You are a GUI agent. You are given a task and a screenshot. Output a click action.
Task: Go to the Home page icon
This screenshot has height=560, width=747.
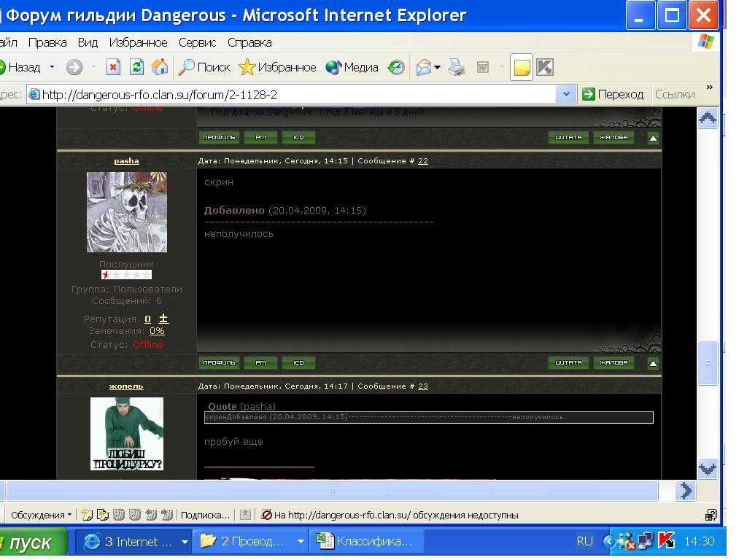160,68
